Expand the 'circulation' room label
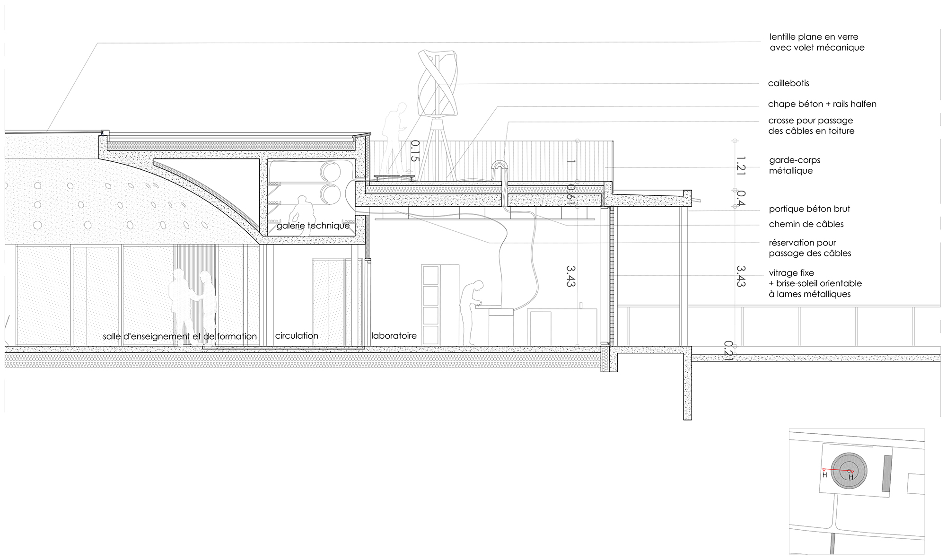The image size is (946, 560). tap(296, 336)
